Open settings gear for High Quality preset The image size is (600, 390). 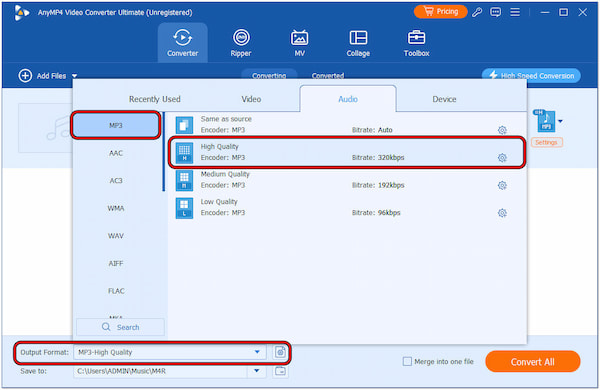tap(502, 158)
